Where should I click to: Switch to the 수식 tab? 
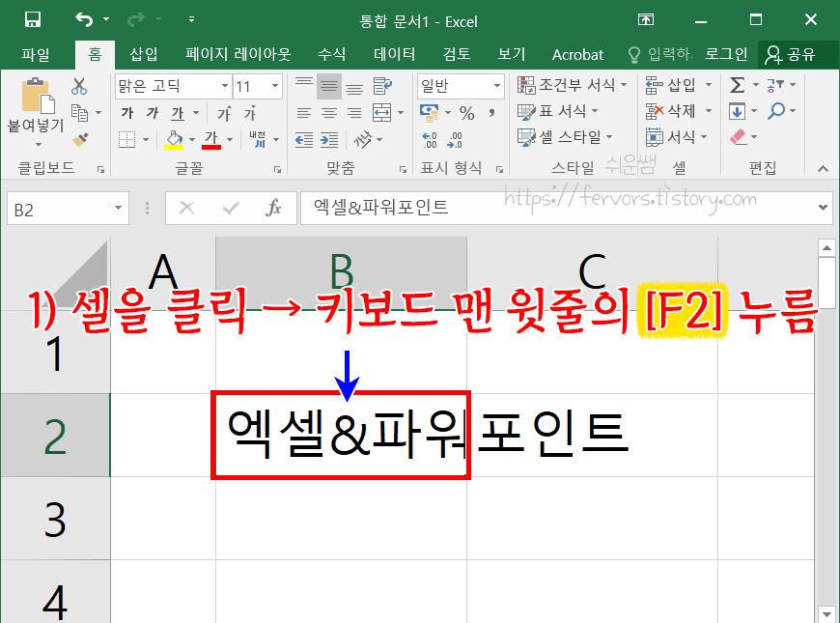331,54
